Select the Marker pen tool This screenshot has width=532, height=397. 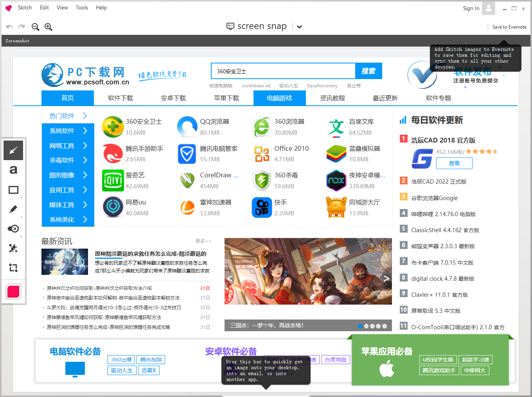tap(13, 209)
